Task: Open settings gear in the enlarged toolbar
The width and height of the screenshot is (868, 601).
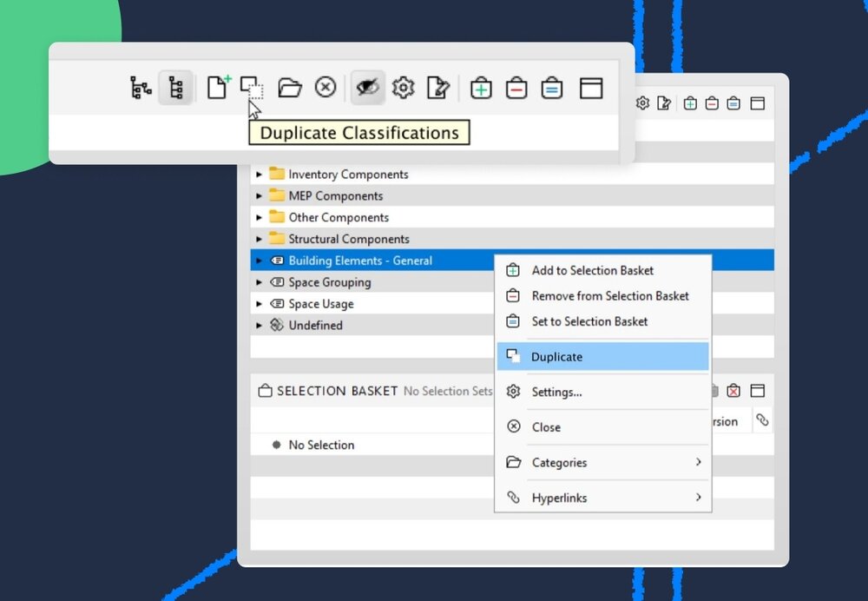Action: tap(403, 88)
